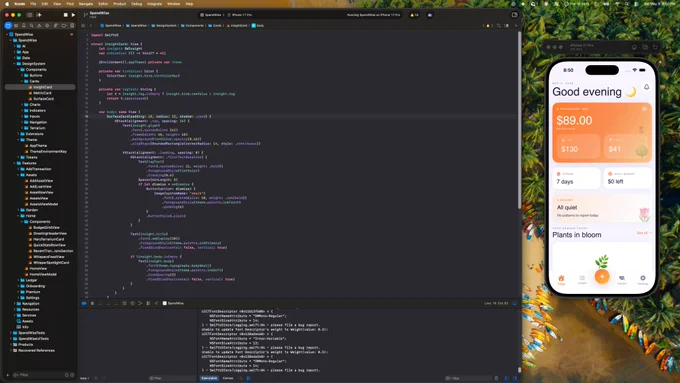Expand the Buttons folder
Screen dimensions: 680x383
coord(22,75)
